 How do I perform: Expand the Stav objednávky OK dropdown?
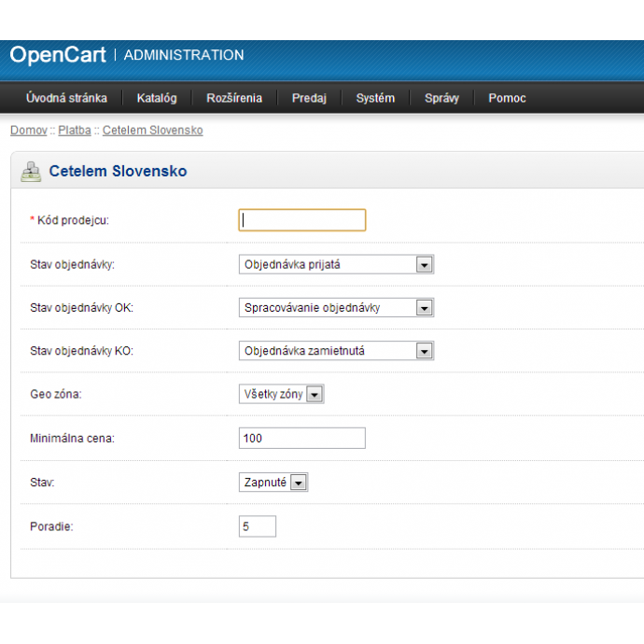coord(336,308)
